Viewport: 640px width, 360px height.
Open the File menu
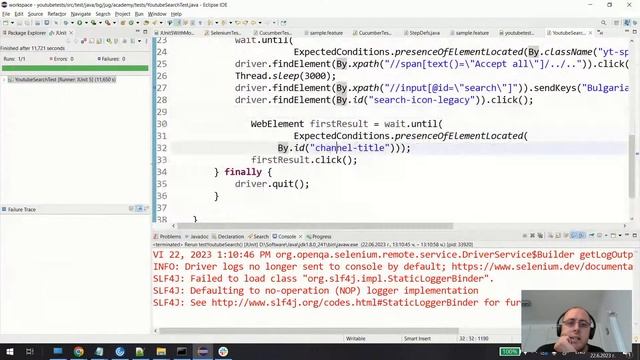tap(6, 14)
